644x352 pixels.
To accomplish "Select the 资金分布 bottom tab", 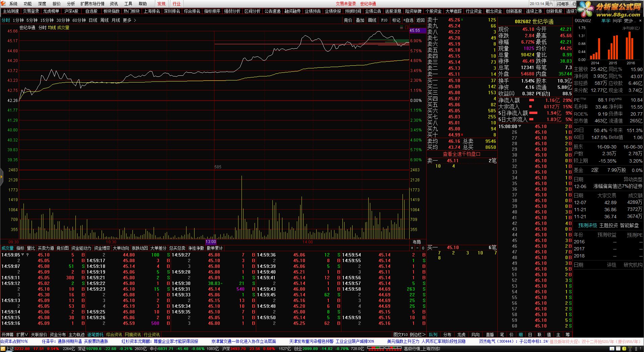I will click(x=58, y=335).
